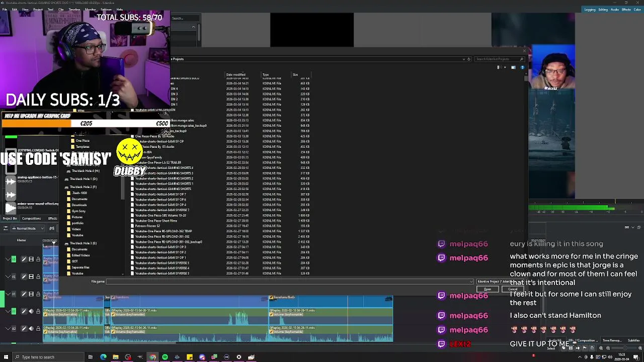This screenshot has width=644, height=362.
Task: Select file Youtube-shorts-Vertical-SAMI SY OP 3
Action: pyautogui.click(x=160, y=247)
